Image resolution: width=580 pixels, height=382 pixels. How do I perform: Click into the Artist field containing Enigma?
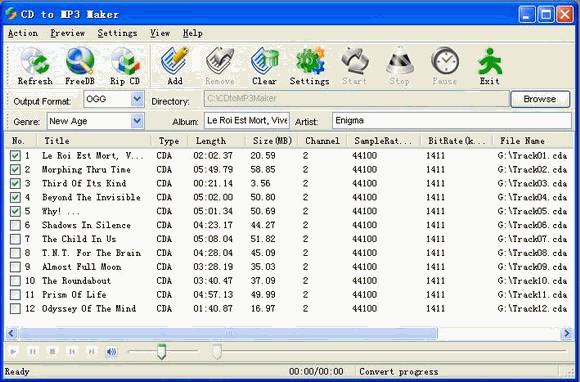pyautogui.click(x=452, y=121)
